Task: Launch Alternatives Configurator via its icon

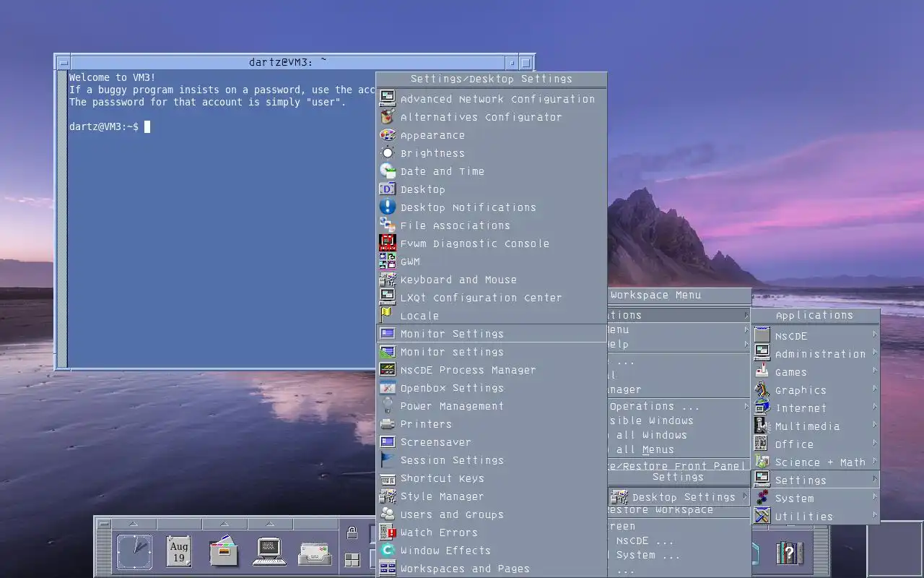Action: pyautogui.click(x=388, y=116)
